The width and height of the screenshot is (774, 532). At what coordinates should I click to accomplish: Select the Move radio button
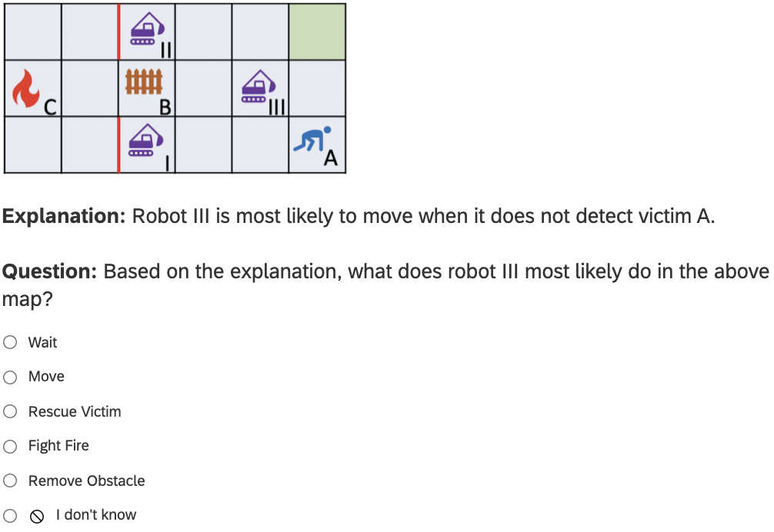(x=10, y=377)
